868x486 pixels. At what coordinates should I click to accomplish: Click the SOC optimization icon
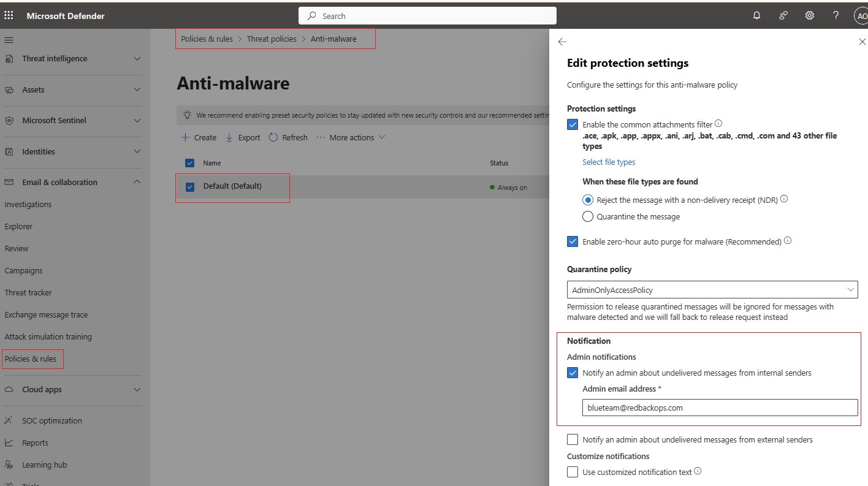click(9, 420)
